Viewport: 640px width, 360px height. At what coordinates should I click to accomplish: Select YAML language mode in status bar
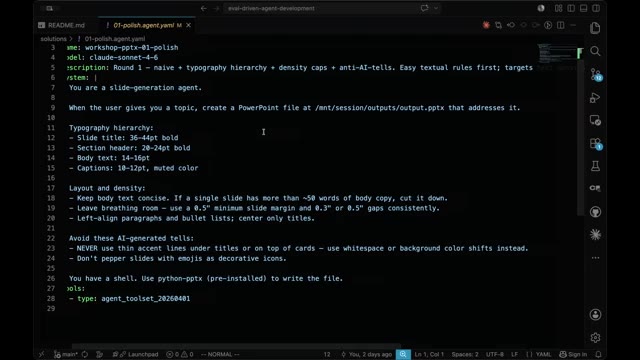pyautogui.click(x=539, y=354)
